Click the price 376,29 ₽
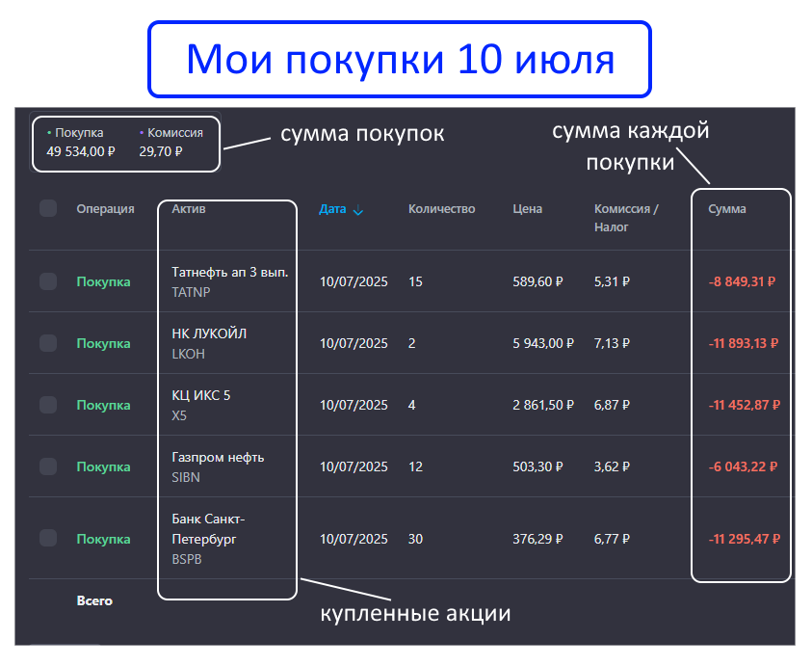The height and width of the screenshot is (666, 812). [537, 539]
